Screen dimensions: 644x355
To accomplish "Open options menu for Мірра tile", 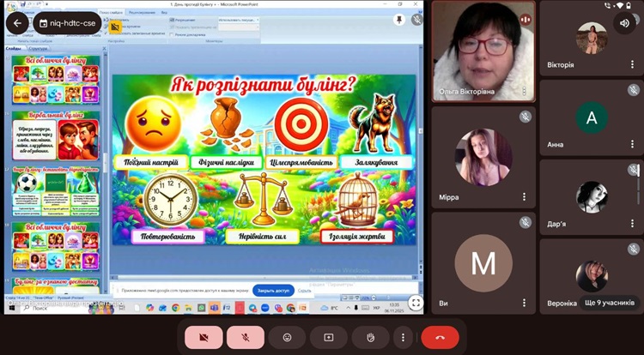I will [524, 196].
